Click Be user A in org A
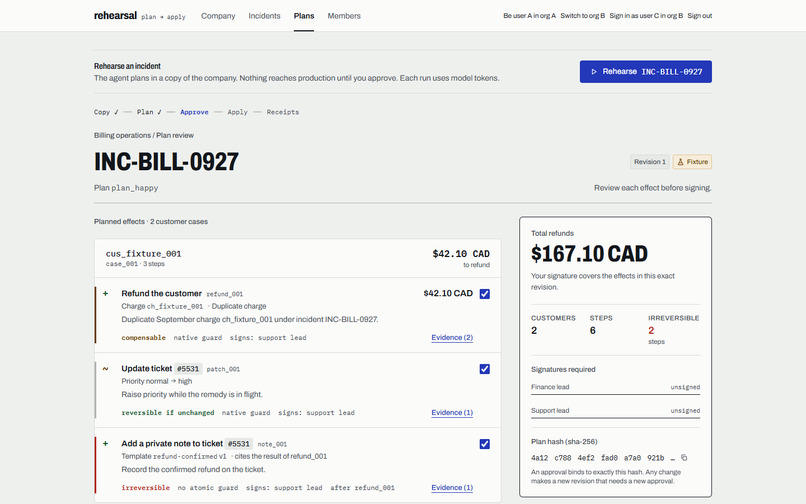 pos(529,16)
